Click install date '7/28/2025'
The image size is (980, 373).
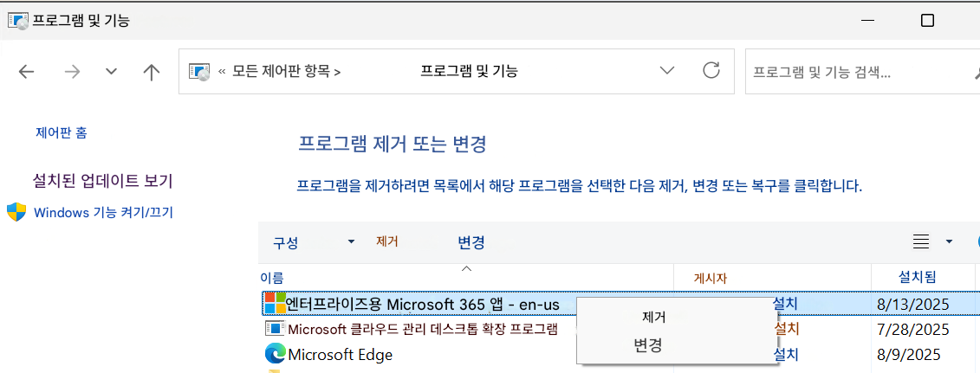(x=914, y=330)
